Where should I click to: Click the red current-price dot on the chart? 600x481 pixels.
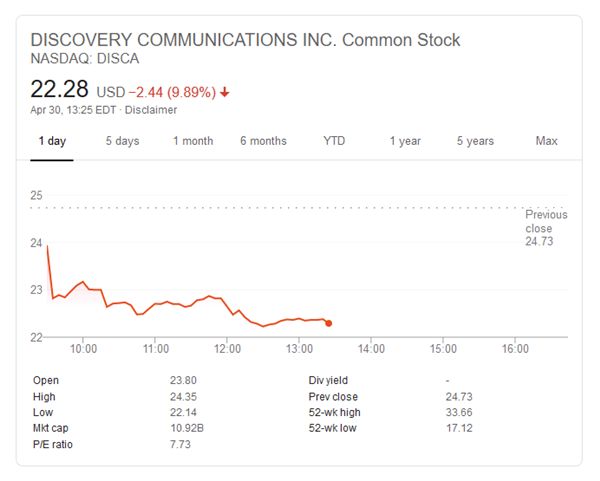pyautogui.click(x=329, y=322)
